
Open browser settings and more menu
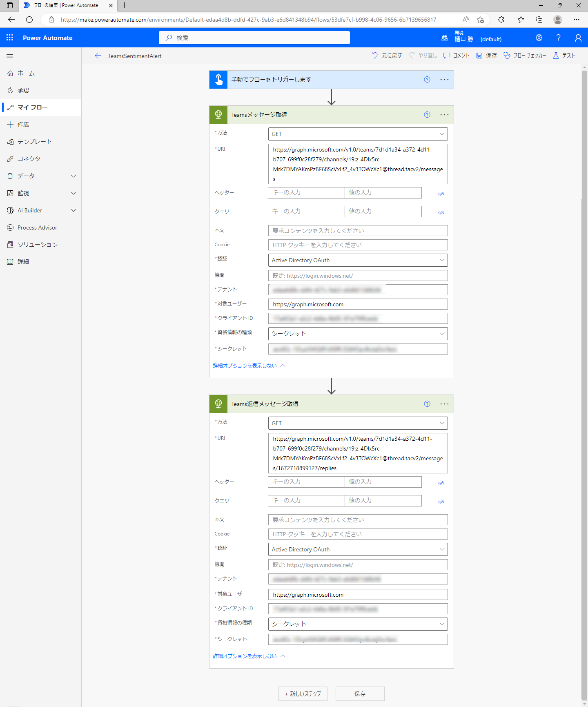[x=577, y=20]
